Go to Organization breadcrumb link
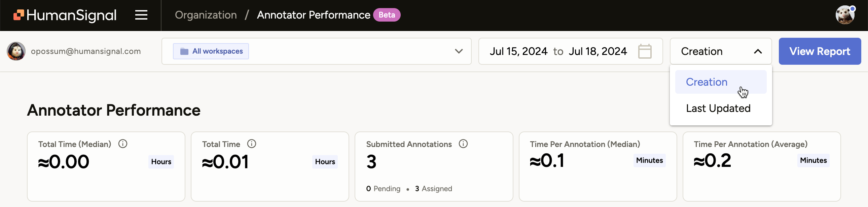This screenshot has height=207, width=868. click(206, 15)
